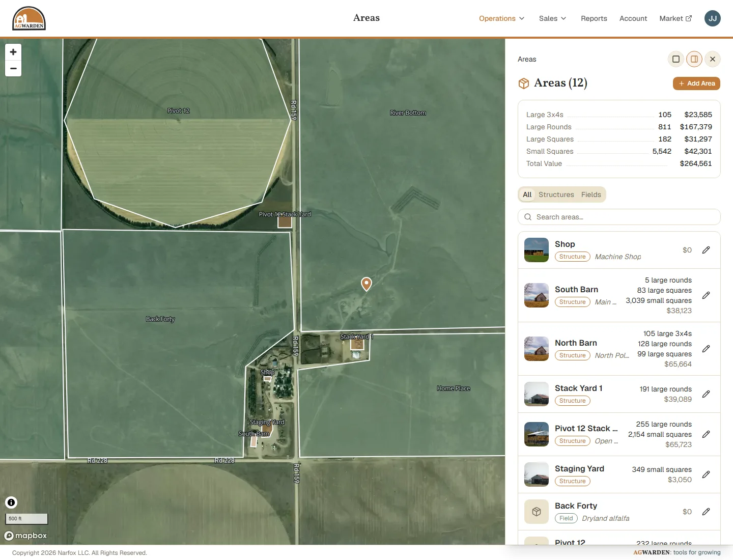Filter areas list to Structures

tap(556, 194)
